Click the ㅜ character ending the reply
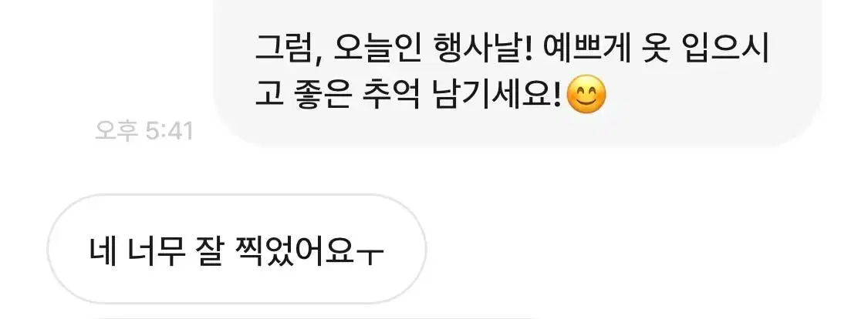This screenshot has height=319, width=868. tap(370, 255)
